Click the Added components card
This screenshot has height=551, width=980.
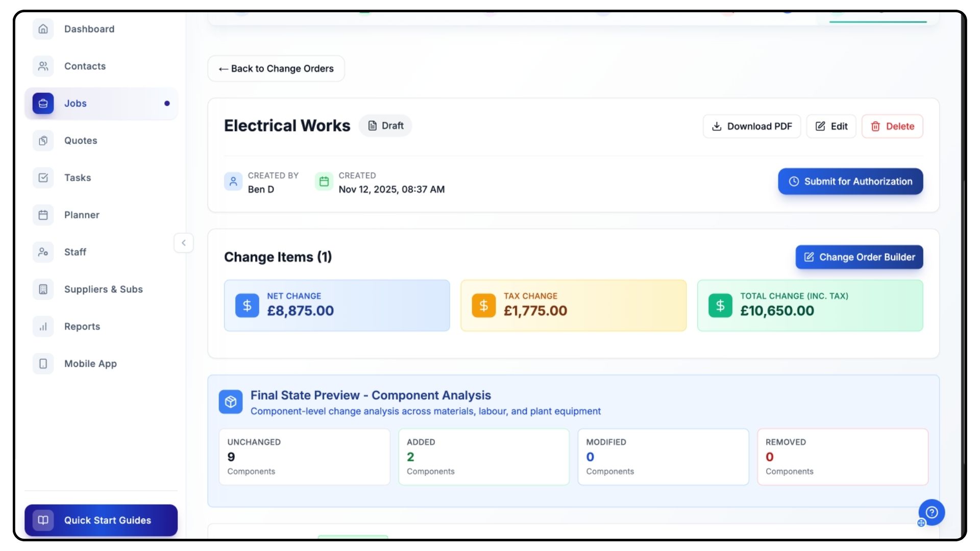483,457
